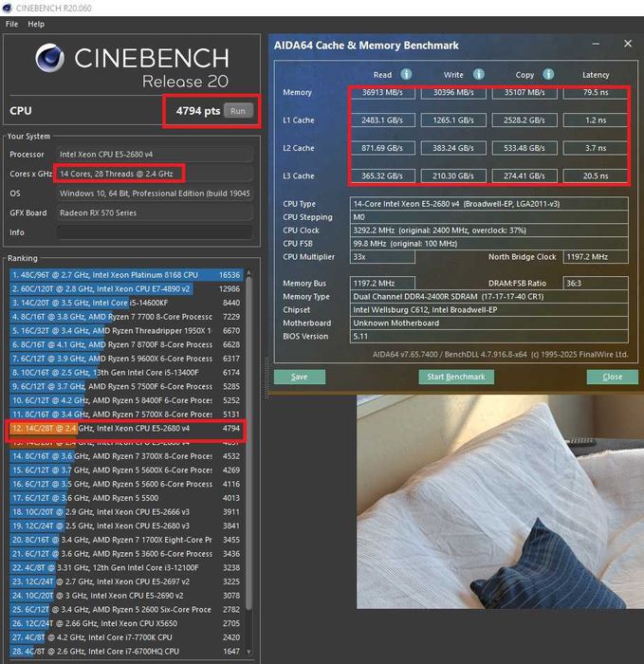The width and height of the screenshot is (644, 664).
Task: Click Save in the AIDA64 window
Action: [x=300, y=377]
